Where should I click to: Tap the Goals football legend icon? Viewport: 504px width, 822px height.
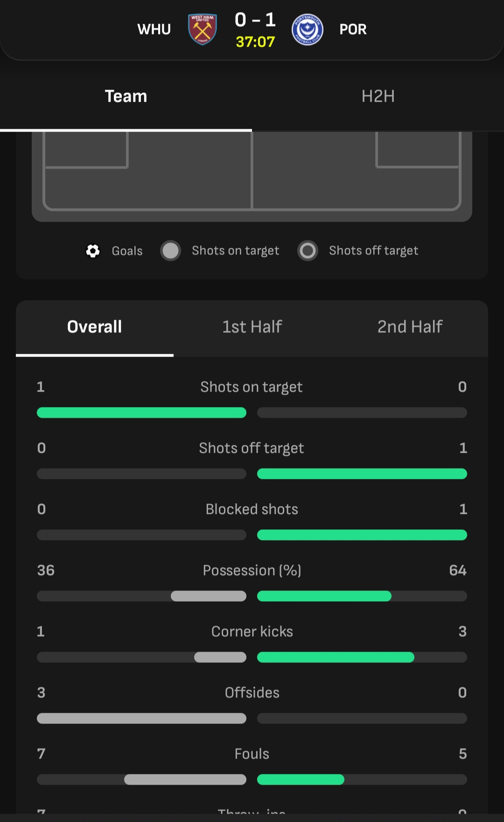pos(93,251)
